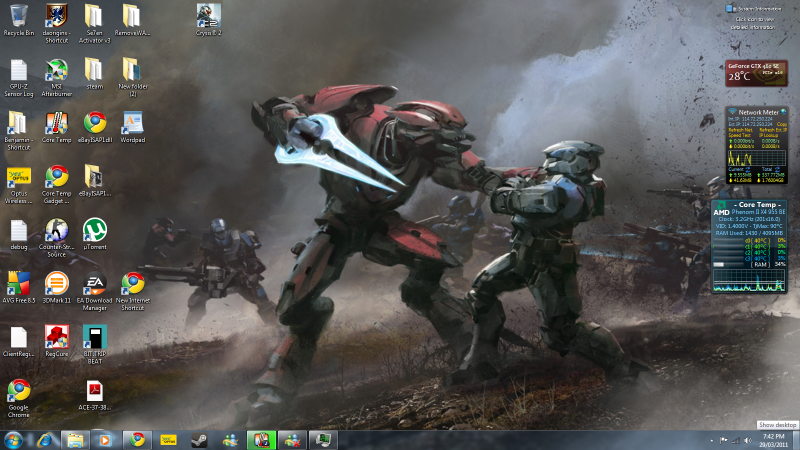Open the Messenger taskbar icon with red X

point(292,440)
